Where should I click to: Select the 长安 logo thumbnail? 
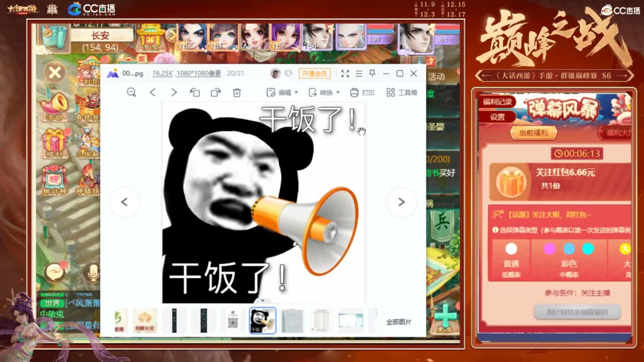(x=145, y=321)
